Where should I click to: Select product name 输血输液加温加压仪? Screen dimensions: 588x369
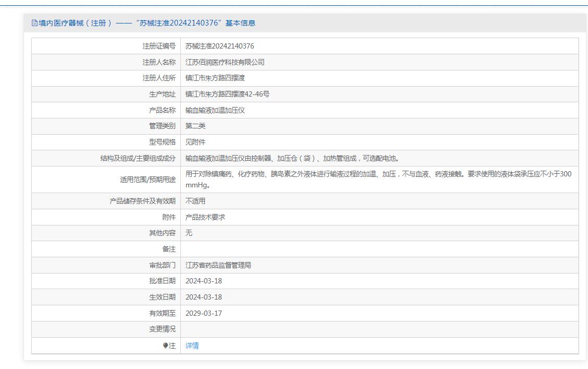[215, 110]
